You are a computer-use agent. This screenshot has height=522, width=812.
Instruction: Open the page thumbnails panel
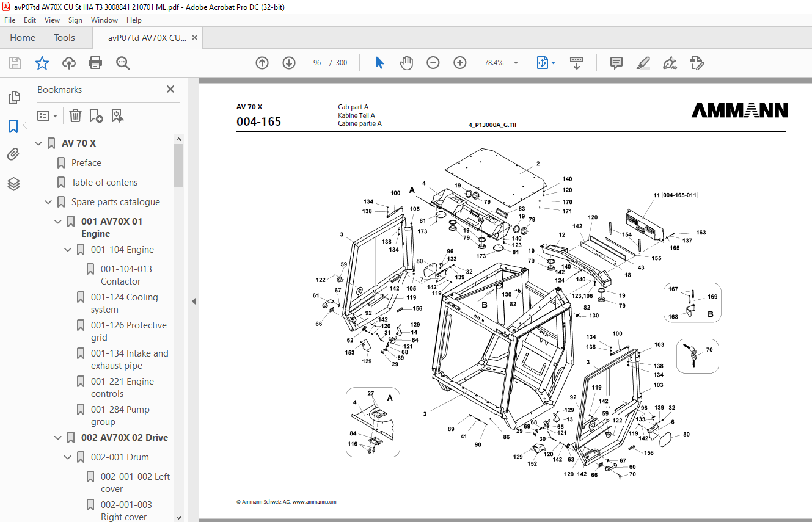point(13,98)
